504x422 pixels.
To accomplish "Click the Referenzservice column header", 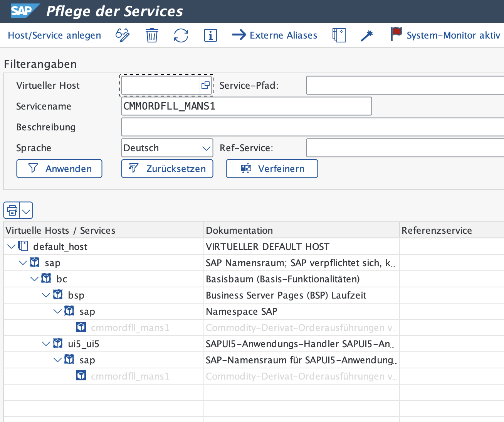I will (452, 230).
